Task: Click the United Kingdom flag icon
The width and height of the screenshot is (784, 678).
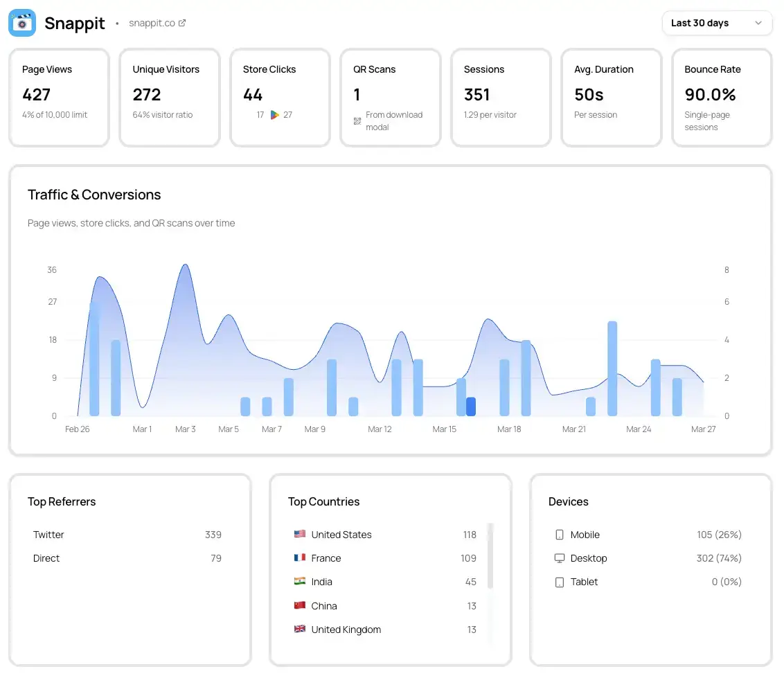Action: pyautogui.click(x=300, y=630)
